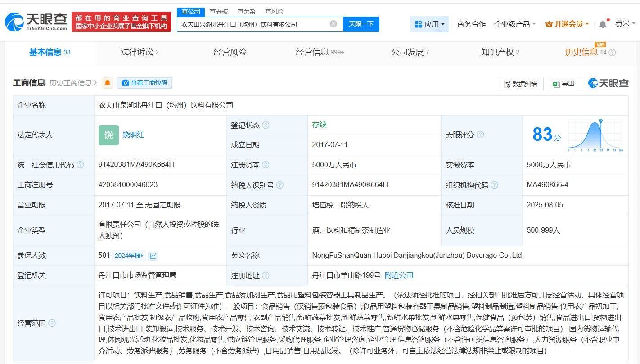Show help for 注册地址

point(266,275)
